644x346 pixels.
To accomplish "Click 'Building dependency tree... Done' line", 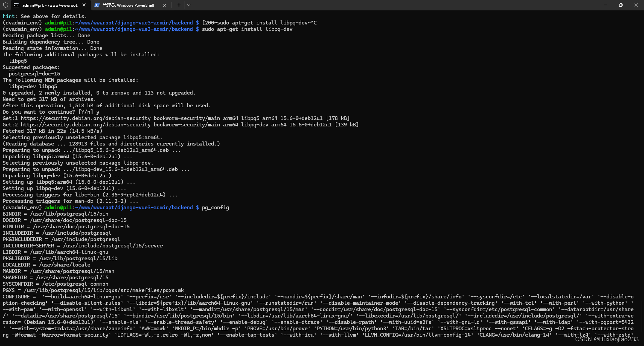I will click(x=51, y=42).
